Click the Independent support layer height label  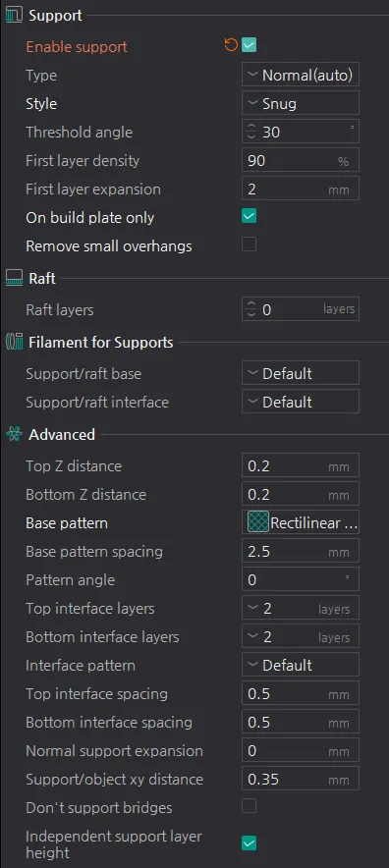click(x=114, y=844)
